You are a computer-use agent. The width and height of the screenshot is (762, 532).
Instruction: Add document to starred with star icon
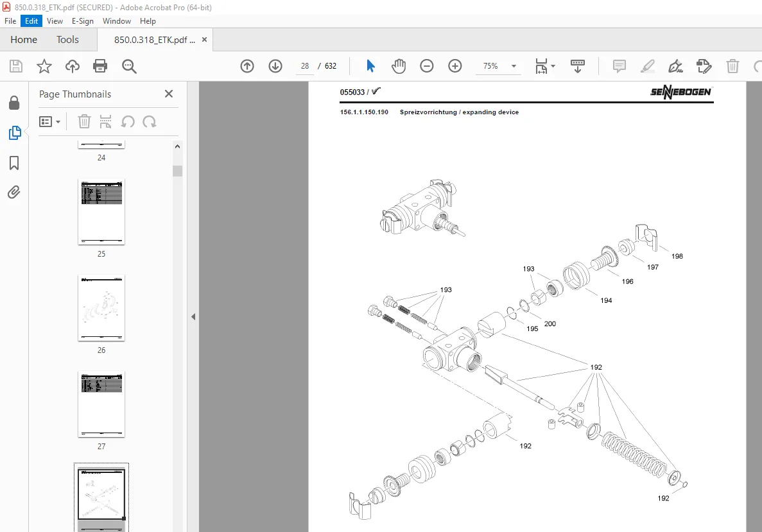pos(44,66)
